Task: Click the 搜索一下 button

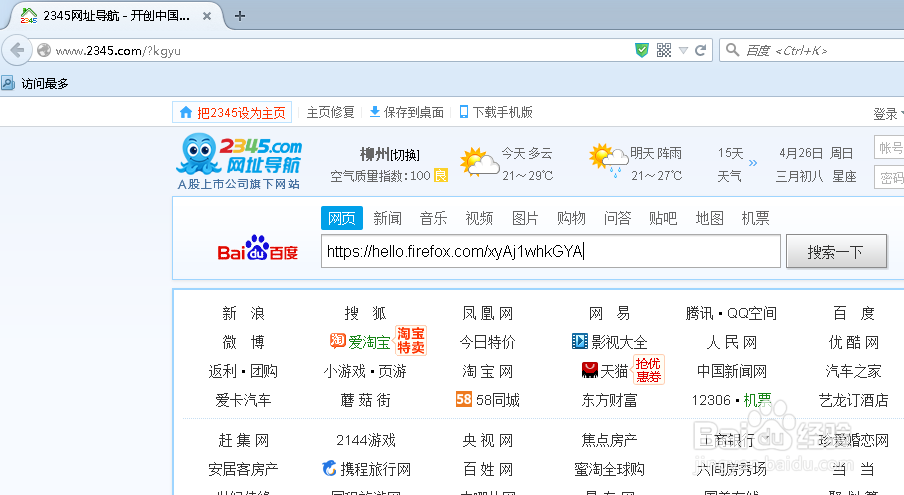Action: pyautogui.click(x=836, y=251)
